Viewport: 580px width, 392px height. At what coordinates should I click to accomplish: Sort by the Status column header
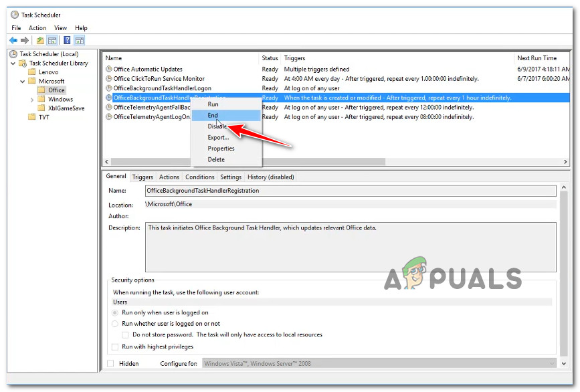[x=270, y=58]
